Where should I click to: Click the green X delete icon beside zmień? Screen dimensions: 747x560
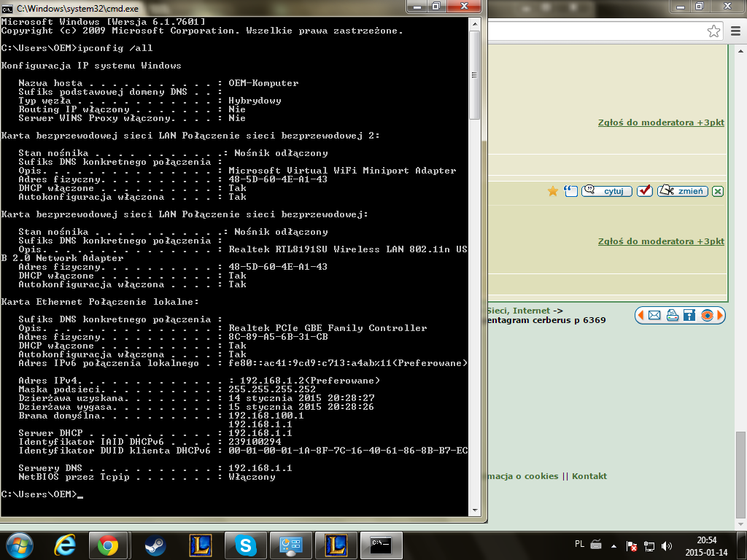click(718, 192)
